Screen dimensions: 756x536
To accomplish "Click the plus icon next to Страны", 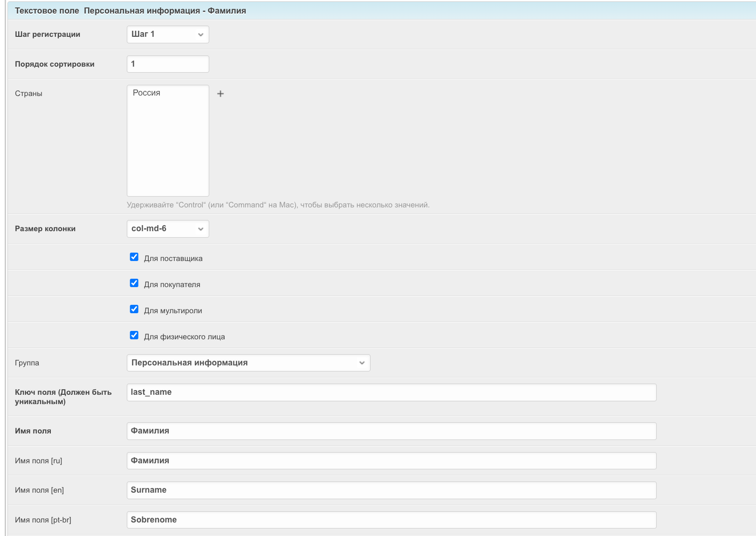I will tap(220, 94).
